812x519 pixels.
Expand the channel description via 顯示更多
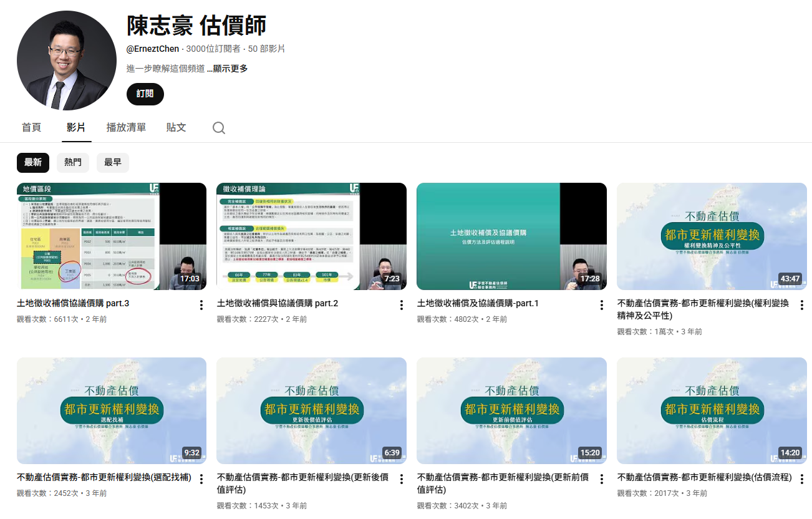click(230, 68)
